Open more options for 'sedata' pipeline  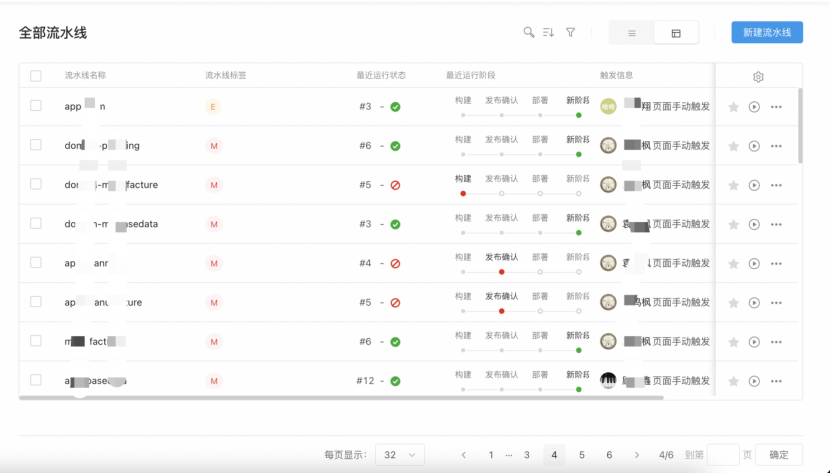point(776,224)
